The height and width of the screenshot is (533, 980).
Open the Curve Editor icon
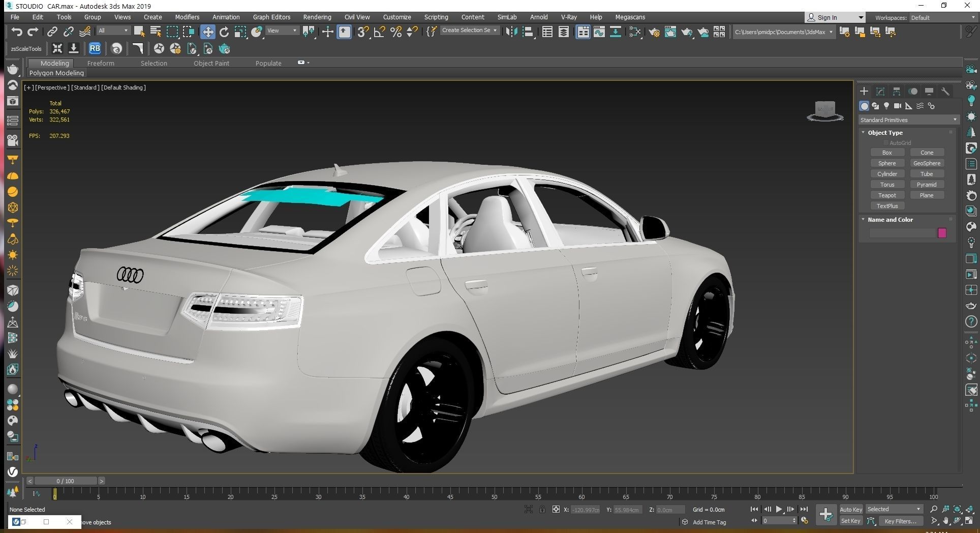[599, 32]
